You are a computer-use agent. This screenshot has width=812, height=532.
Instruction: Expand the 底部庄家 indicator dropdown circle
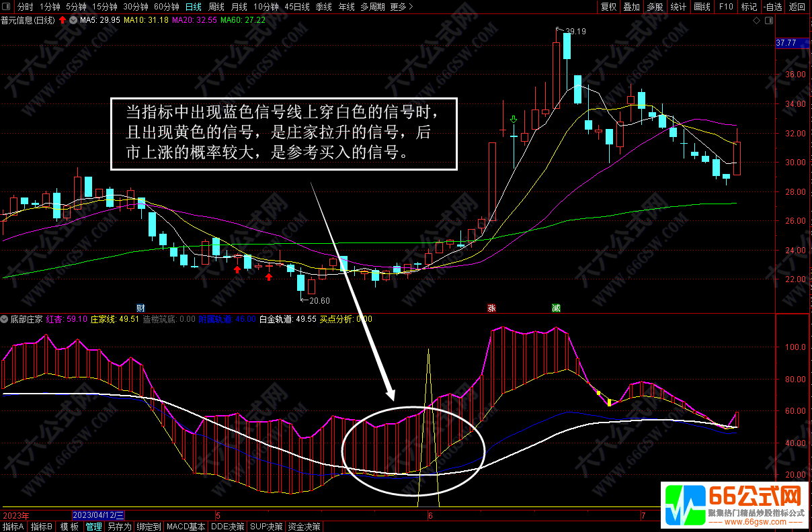pyautogui.click(x=5, y=319)
